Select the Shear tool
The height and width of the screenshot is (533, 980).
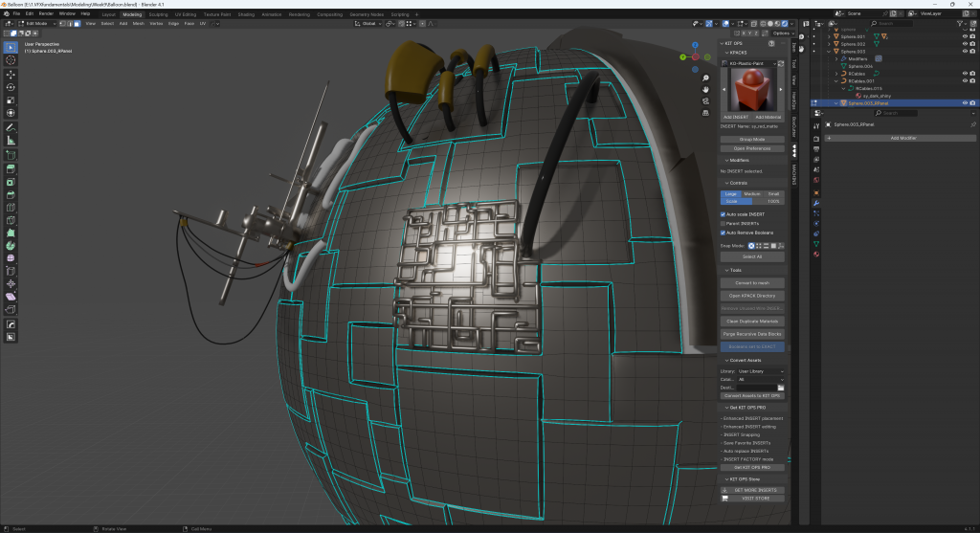tap(11, 297)
